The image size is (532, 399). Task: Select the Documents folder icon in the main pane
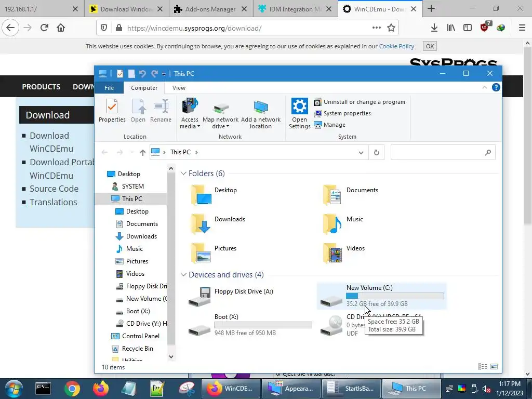click(332, 195)
